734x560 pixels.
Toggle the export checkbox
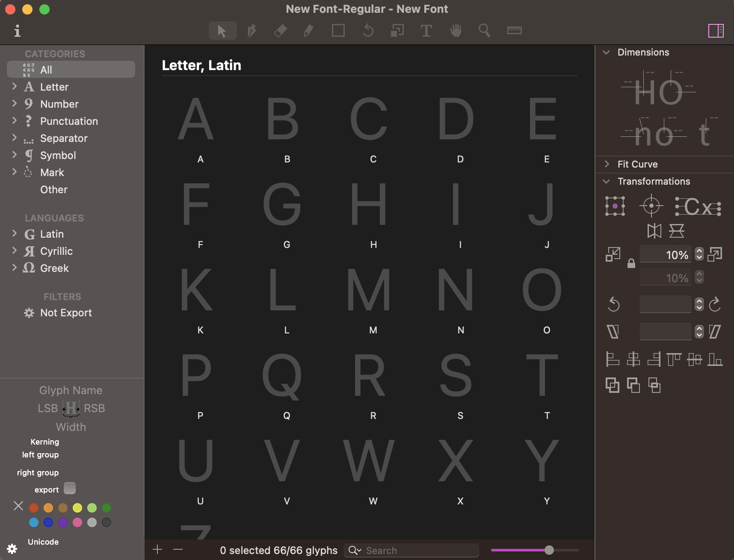pyautogui.click(x=70, y=488)
